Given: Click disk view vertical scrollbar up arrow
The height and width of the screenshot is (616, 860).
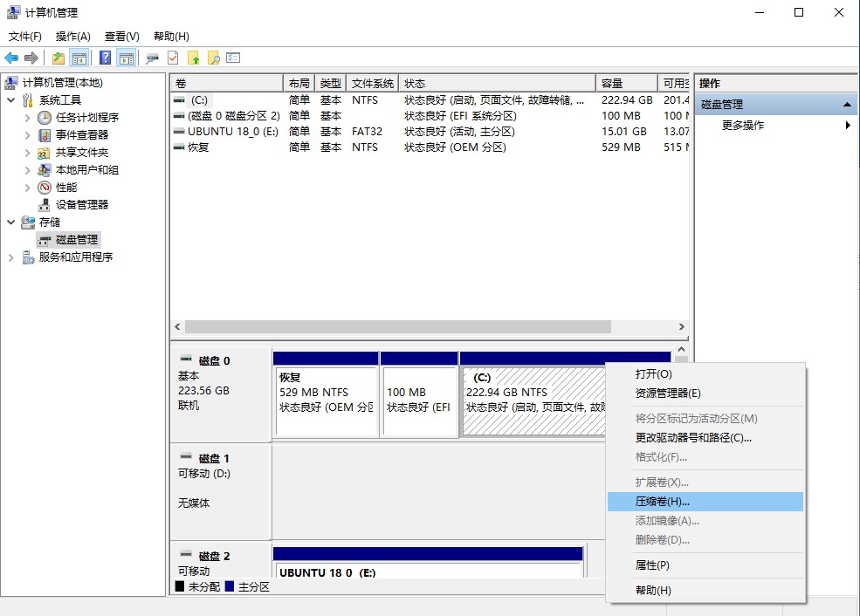Looking at the screenshot, I should (681, 349).
